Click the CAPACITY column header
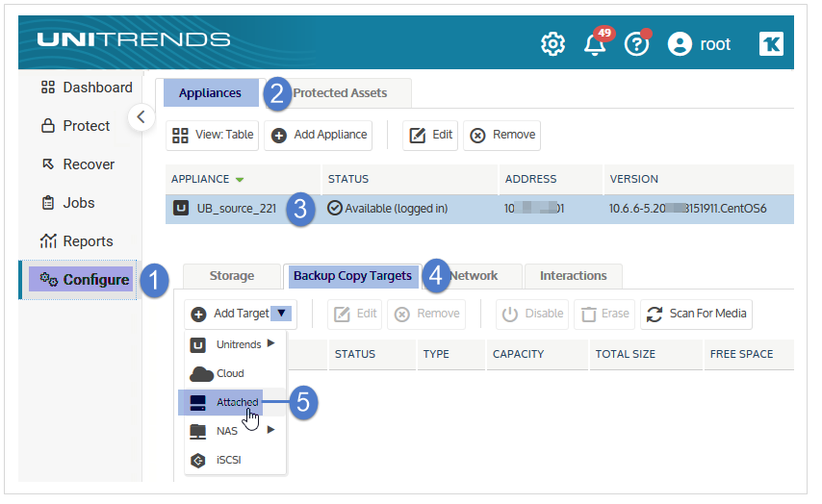The width and height of the screenshot is (822, 504). click(x=537, y=354)
